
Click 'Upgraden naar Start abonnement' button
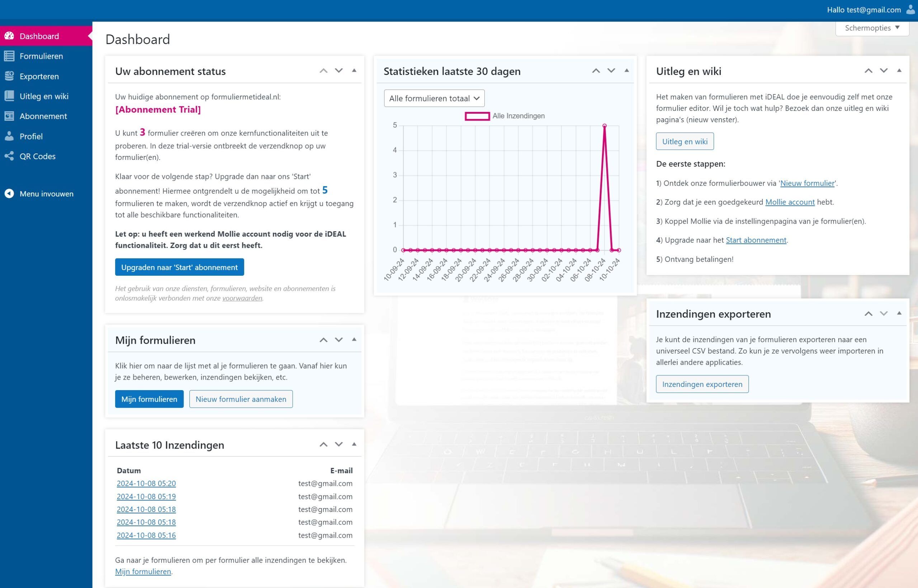tap(179, 267)
